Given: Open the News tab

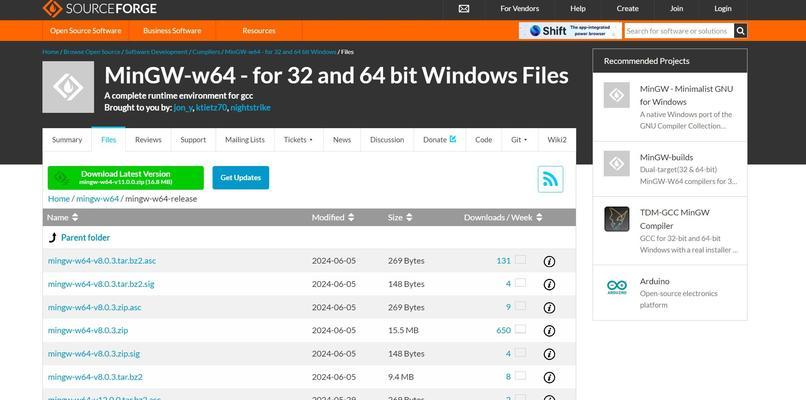Looking at the screenshot, I should click(342, 140).
